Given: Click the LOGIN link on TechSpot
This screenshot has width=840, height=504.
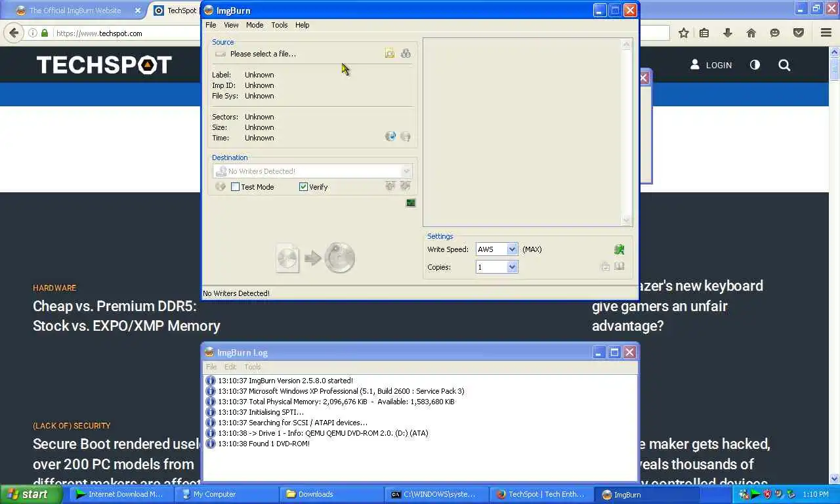Looking at the screenshot, I should [x=711, y=65].
